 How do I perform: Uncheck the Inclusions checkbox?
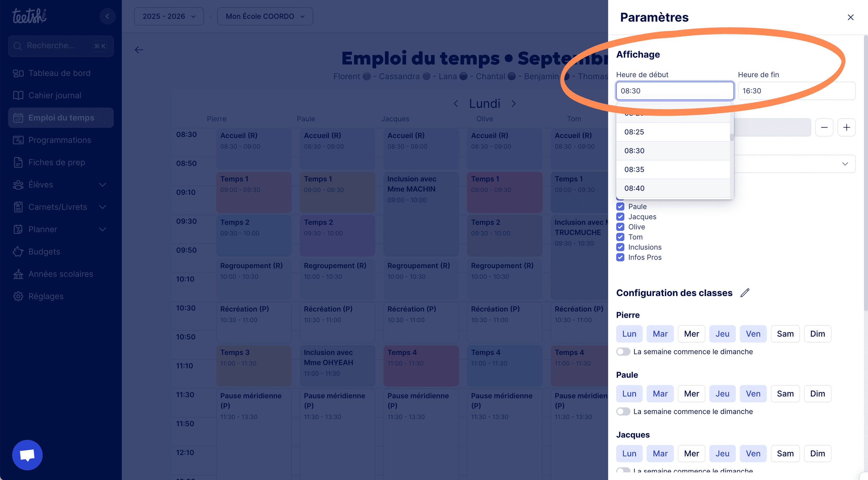coord(620,247)
